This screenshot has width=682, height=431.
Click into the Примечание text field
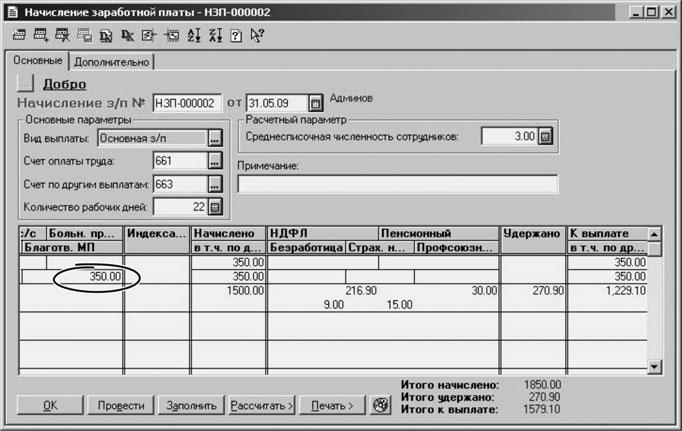click(x=397, y=184)
